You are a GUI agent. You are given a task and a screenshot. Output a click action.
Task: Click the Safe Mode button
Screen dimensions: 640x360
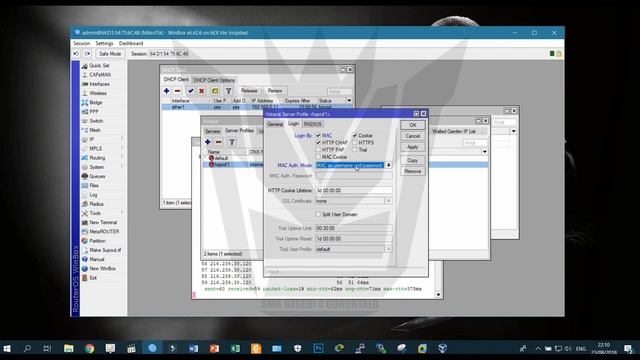click(110, 53)
